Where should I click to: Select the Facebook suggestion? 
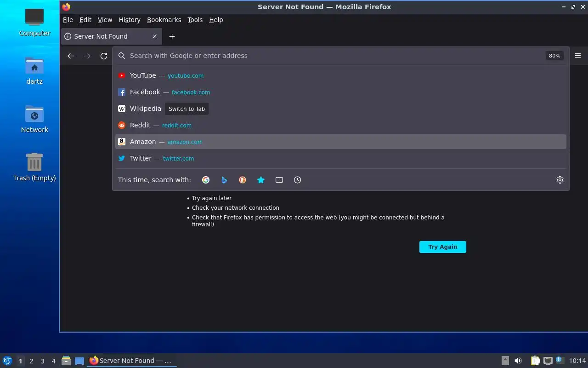click(340, 92)
